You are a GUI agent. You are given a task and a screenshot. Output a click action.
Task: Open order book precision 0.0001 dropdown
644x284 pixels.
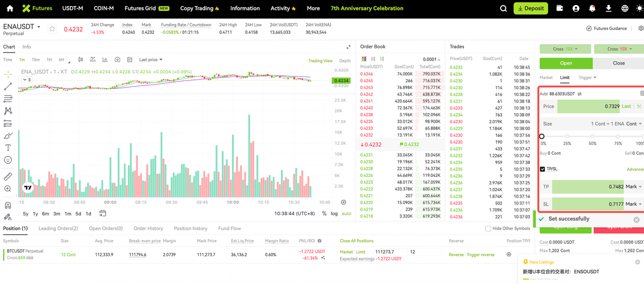coord(431,60)
